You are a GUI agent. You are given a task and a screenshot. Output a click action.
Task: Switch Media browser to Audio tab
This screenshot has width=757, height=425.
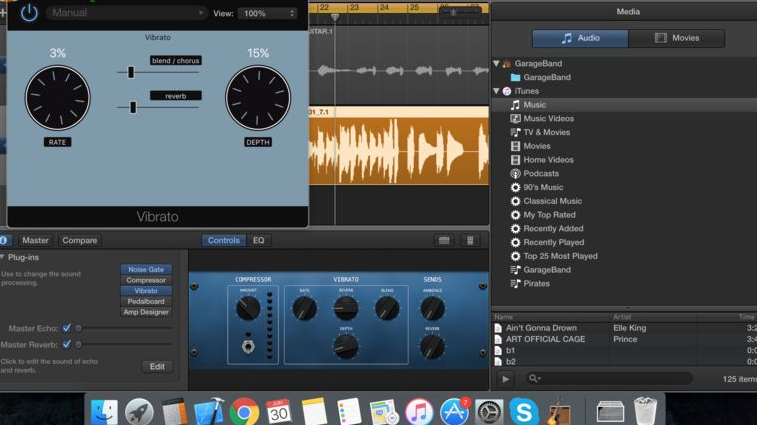coord(580,38)
